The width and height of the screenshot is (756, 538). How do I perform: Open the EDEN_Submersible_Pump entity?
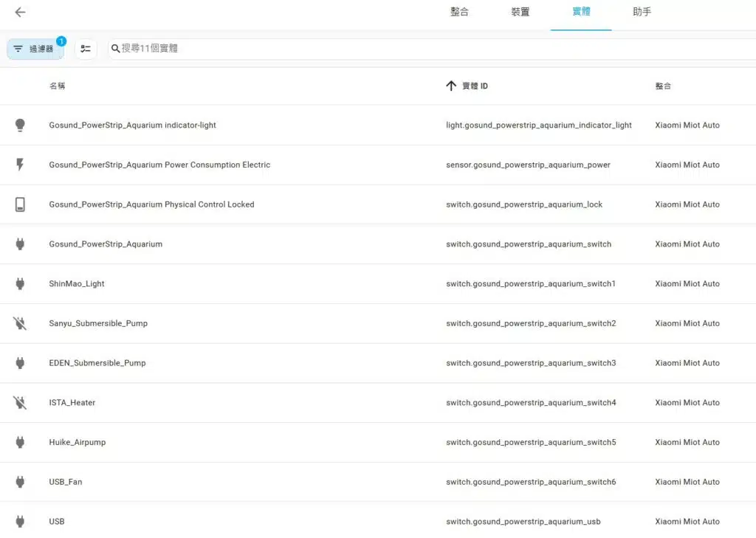[x=97, y=363]
